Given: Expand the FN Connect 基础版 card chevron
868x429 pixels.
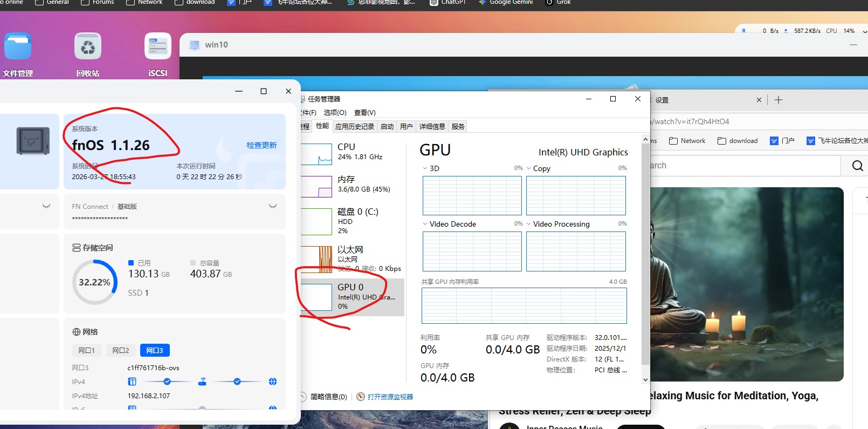Looking at the screenshot, I should pos(273,206).
